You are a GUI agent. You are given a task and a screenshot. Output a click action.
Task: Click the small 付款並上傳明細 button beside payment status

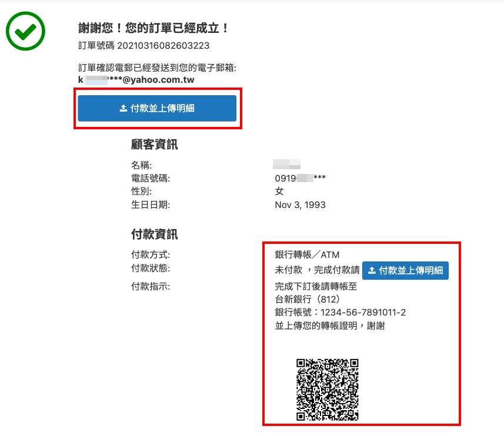405,271
